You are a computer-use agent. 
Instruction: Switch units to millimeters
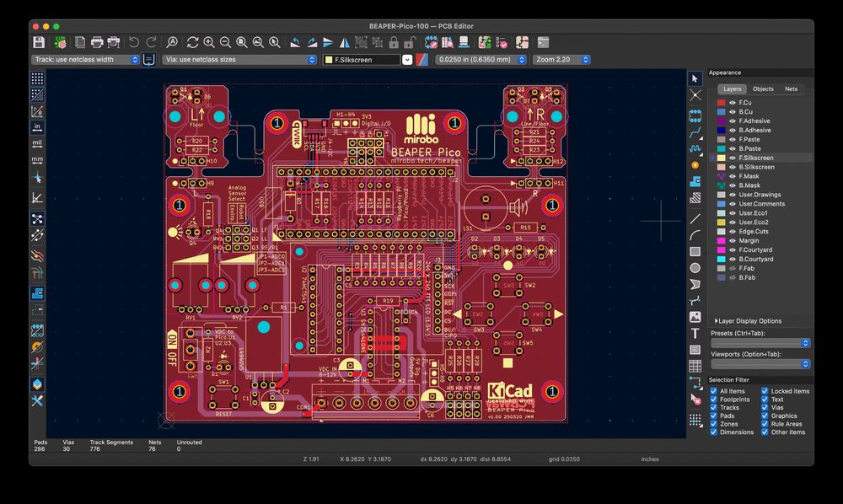(x=37, y=159)
